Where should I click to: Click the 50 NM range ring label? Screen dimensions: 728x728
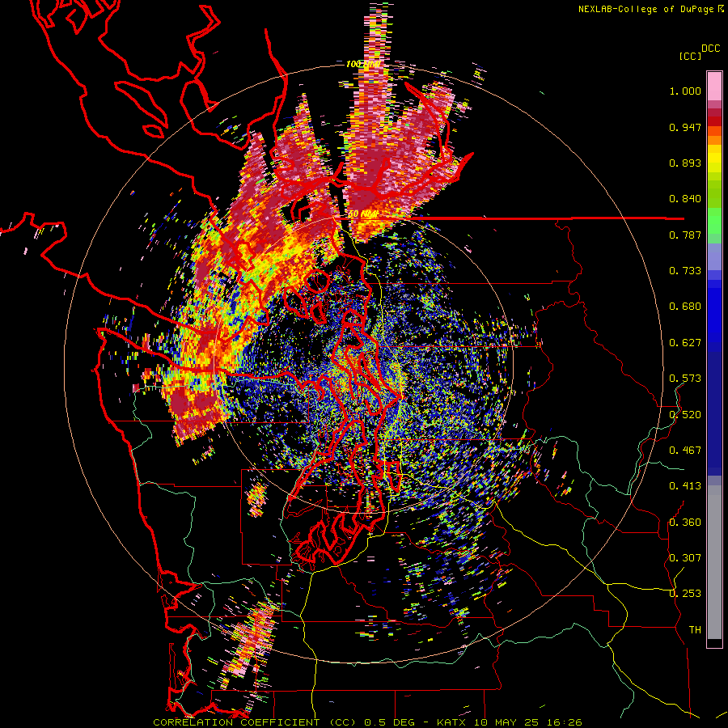coord(362,214)
